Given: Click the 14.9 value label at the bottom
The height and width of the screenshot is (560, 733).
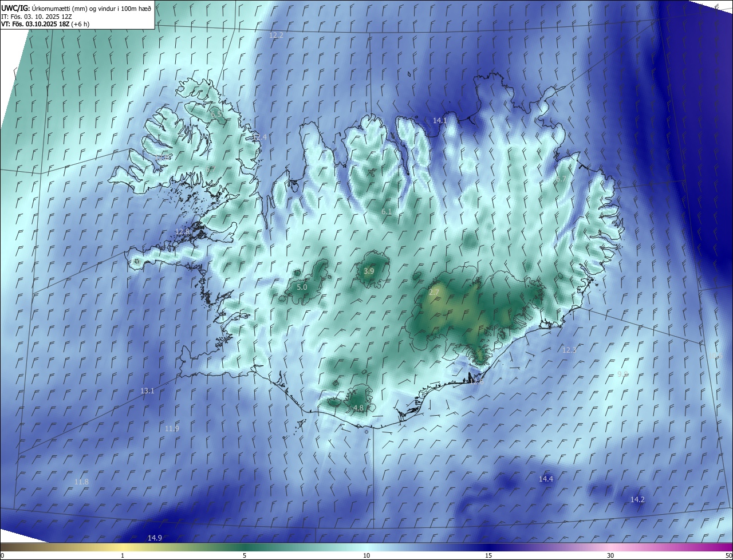Looking at the screenshot, I should pyautogui.click(x=155, y=538).
